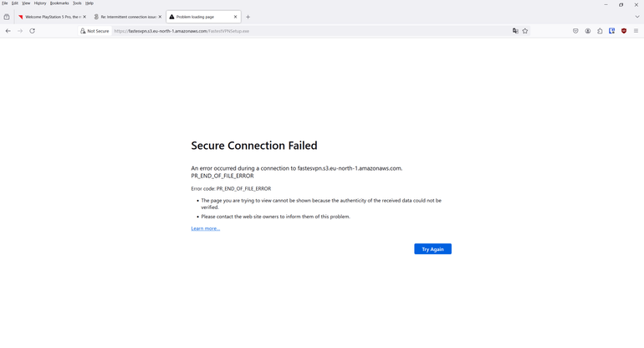Screen dimensions: 644x348
Task: Go back to the previous page
Action: point(8,31)
